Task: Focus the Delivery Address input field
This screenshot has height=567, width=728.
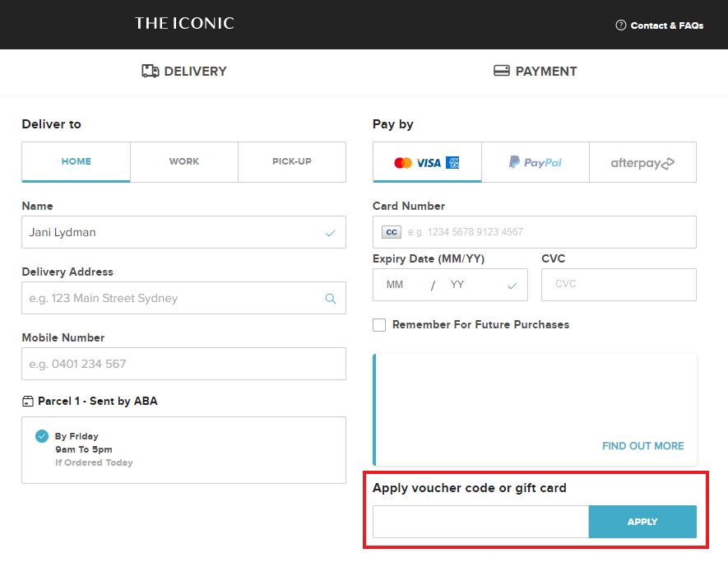Action: click(x=184, y=298)
